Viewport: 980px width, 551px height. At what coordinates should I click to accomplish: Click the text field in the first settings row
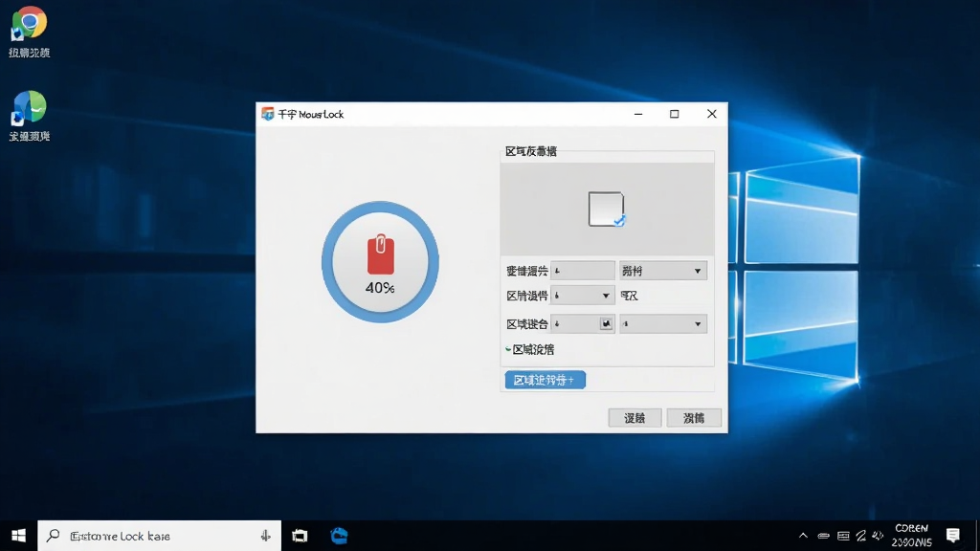tap(583, 271)
